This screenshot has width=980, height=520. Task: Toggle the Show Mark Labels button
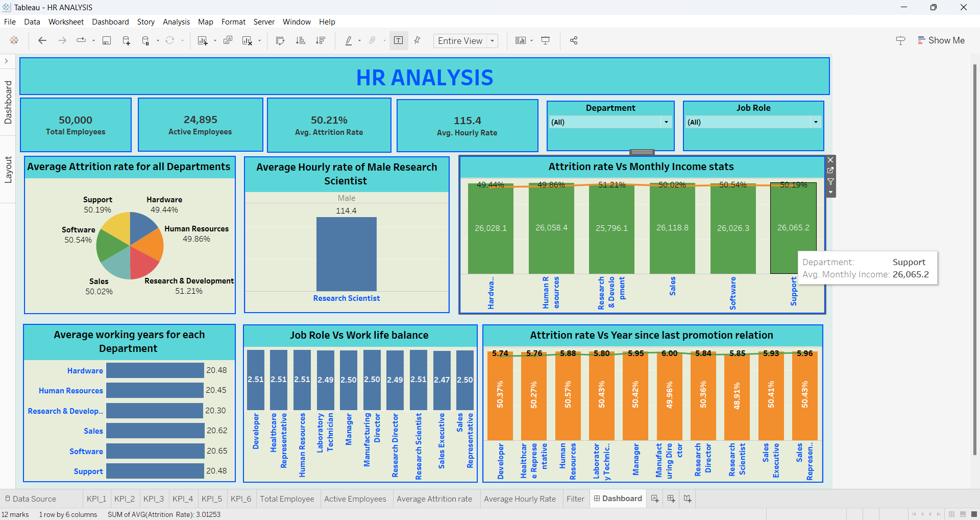tap(399, 41)
